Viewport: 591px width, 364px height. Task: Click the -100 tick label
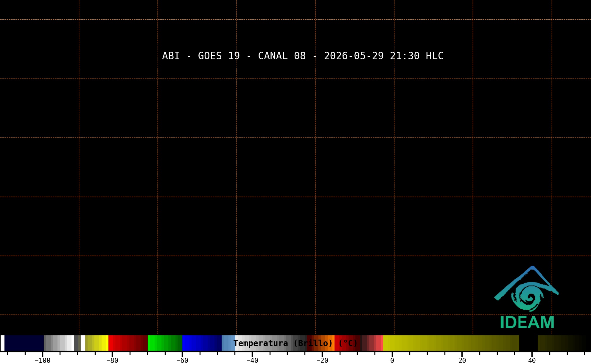[x=42, y=360]
